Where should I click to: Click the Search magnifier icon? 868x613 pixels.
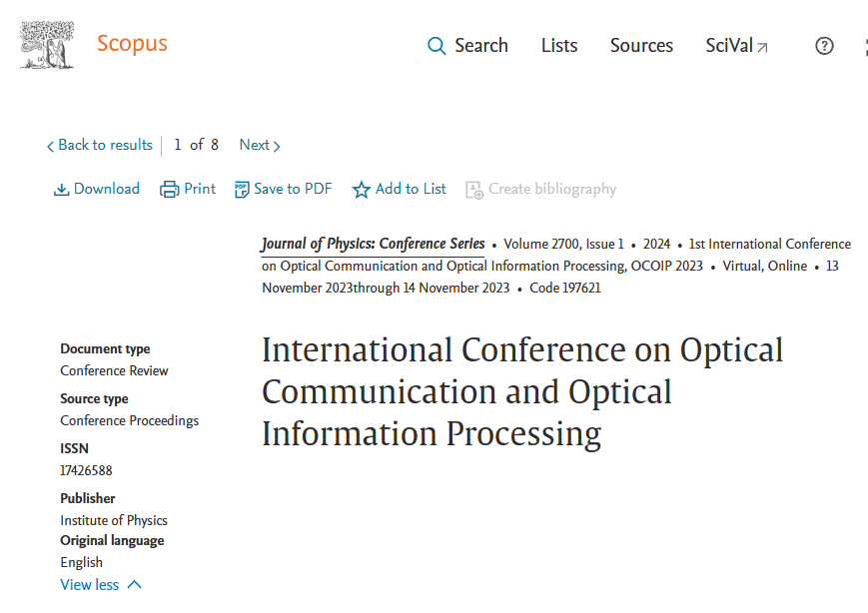pos(436,46)
